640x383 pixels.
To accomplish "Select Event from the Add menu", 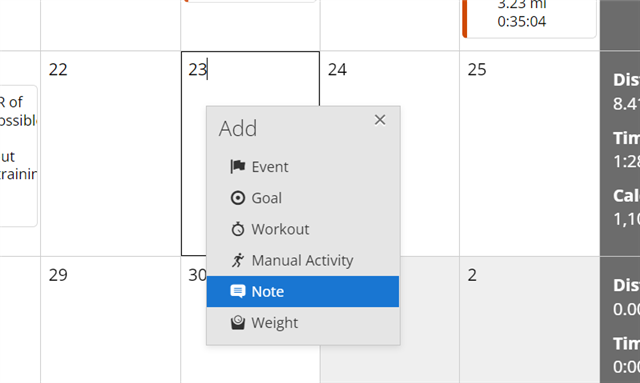I will [303, 167].
